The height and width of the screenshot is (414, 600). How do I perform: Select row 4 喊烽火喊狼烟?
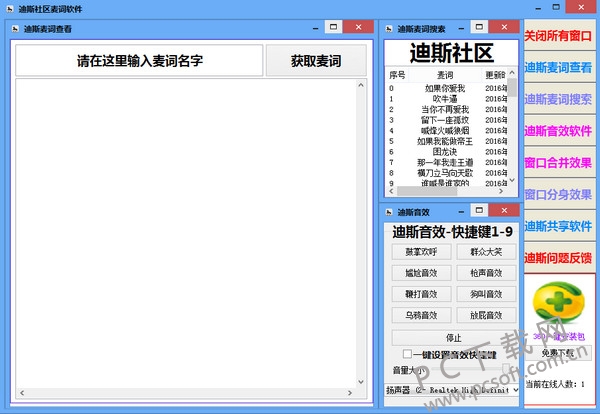(447, 131)
